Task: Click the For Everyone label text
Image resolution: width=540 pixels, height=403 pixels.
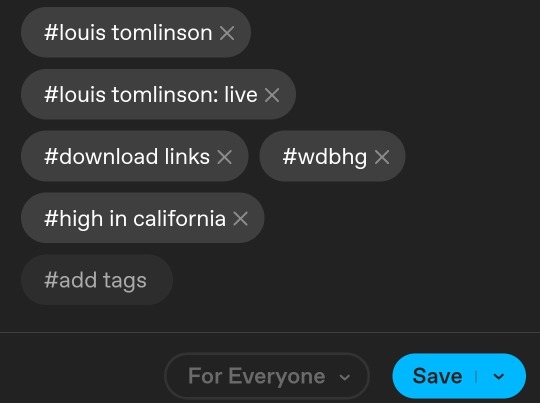Action: point(257,376)
